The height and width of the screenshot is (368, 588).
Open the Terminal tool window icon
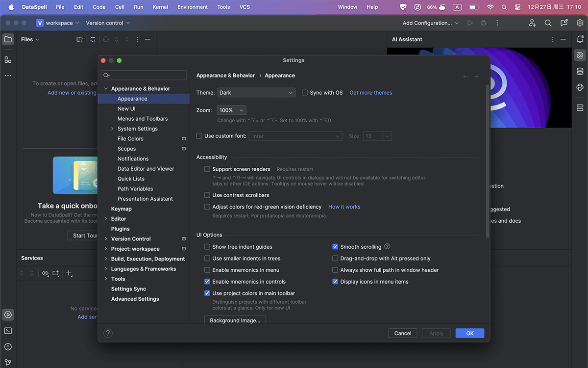point(8,331)
